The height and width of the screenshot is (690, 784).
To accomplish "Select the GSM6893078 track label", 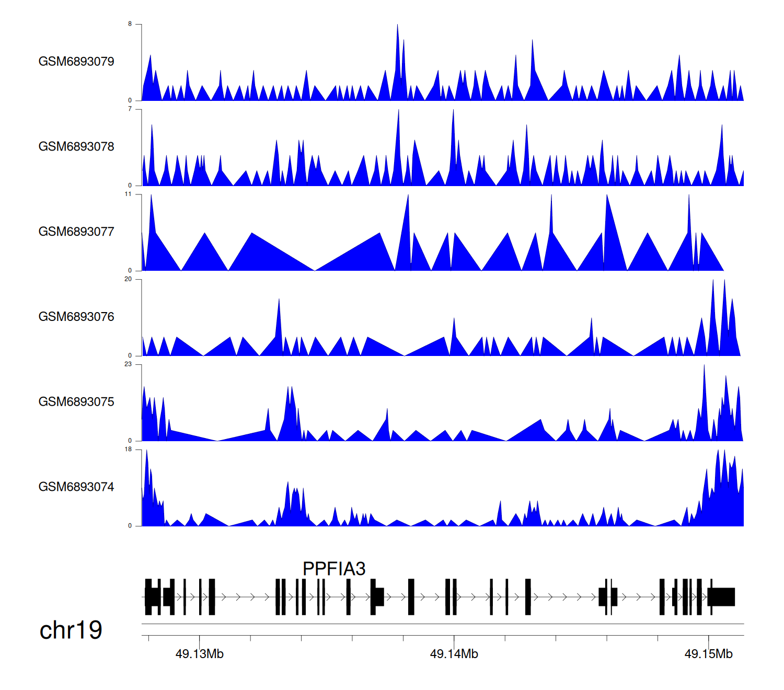I will coord(76,147).
